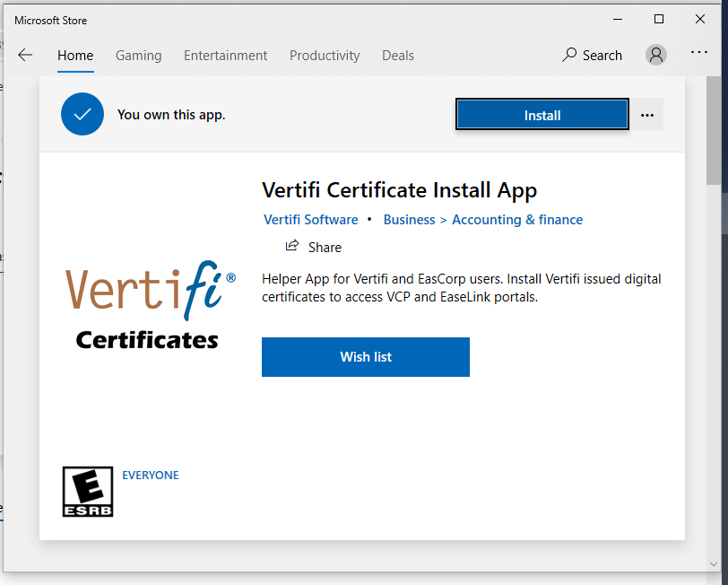Open more options next to Install button
728x585 pixels.
647,114
